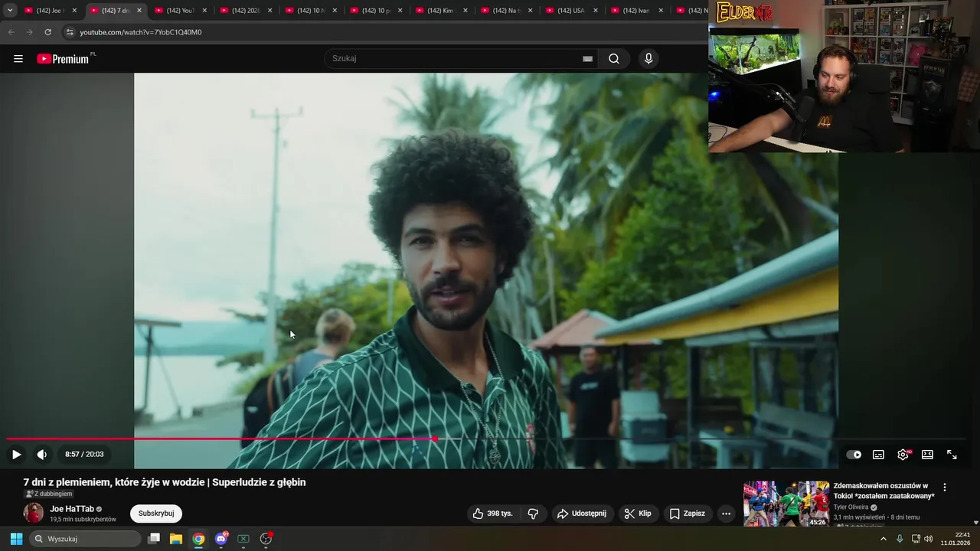Screen dimensions: 980x551
Task: Open more actions ellipsis menu under video
Action: point(727,514)
